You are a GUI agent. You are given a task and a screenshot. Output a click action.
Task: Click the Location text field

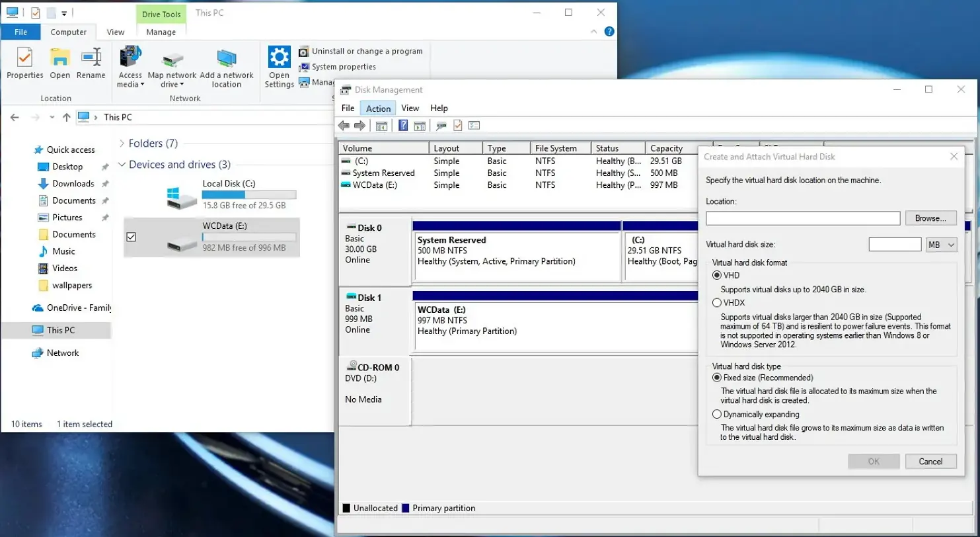[x=803, y=218]
